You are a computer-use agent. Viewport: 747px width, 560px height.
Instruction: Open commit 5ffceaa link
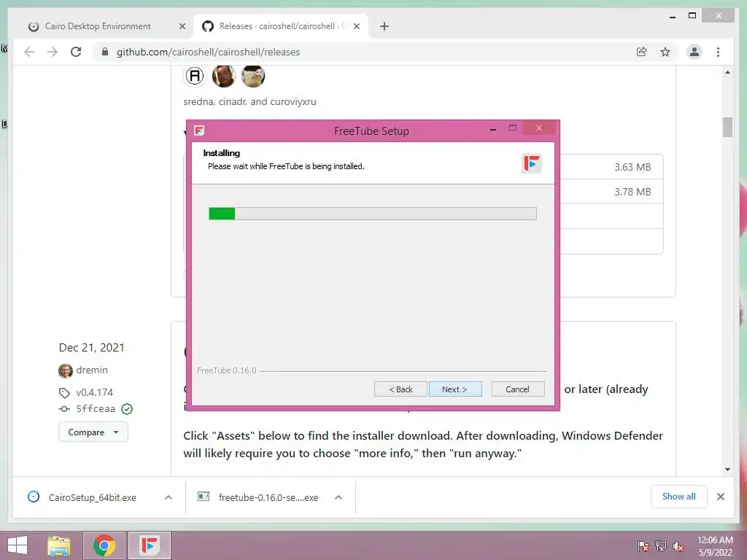[96, 408]
